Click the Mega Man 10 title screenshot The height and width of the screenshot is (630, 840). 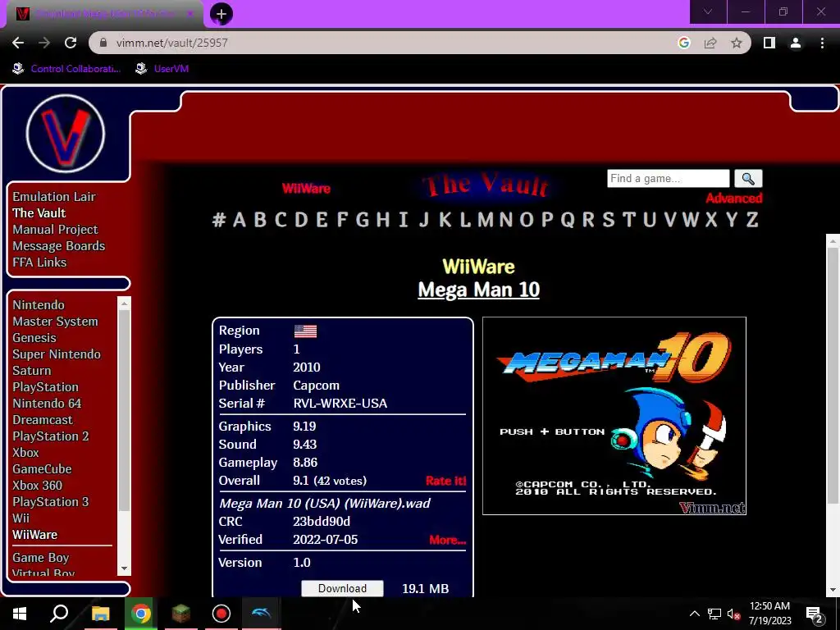[x=614, y=416]
